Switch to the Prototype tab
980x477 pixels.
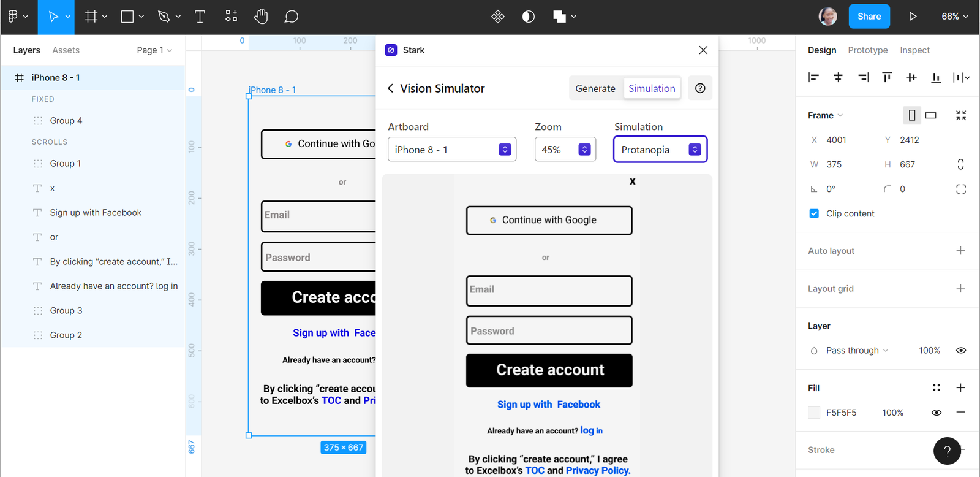tap(867, 50)
